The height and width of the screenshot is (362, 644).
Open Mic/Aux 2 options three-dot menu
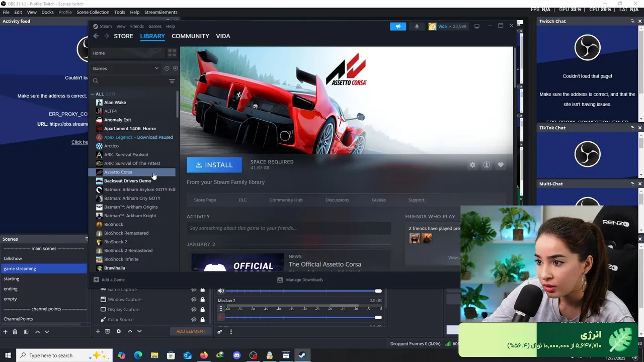(x=221, y=309)
